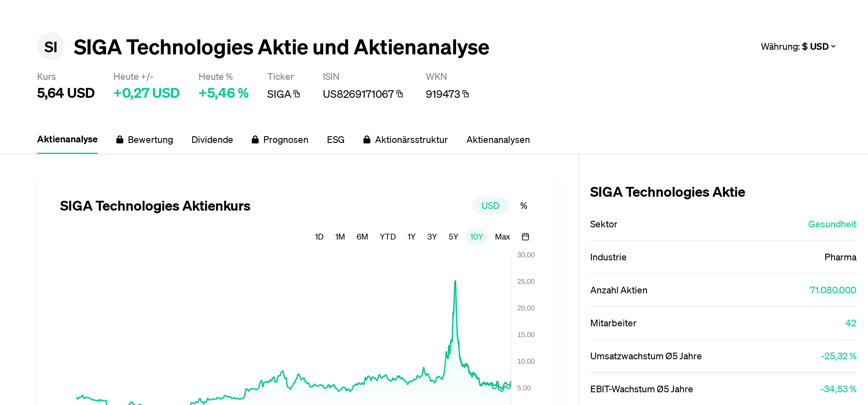Open the chart date range calendar

[x=525, y=237]
